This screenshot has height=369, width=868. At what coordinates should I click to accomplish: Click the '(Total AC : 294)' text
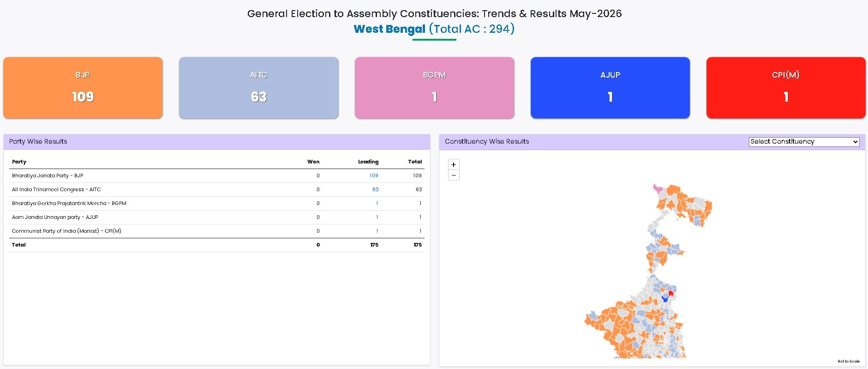click(x=472, y=29)
